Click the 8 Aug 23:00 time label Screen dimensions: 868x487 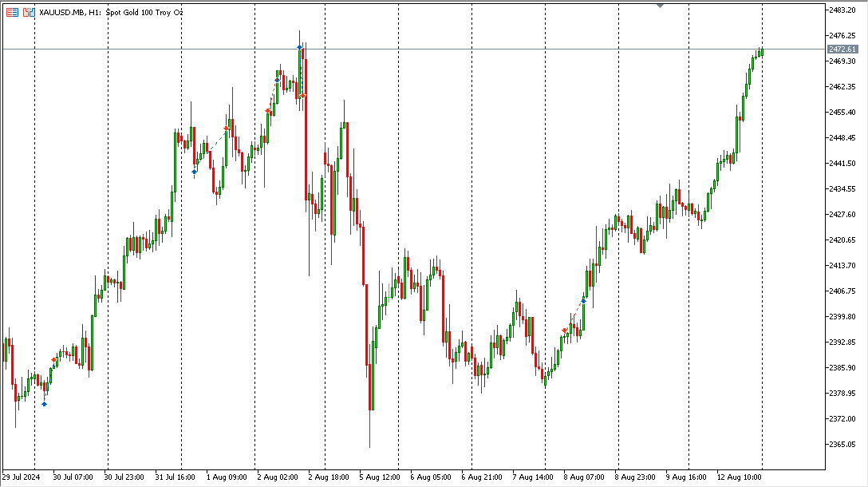pyautogui.click(x=634, y=477)
